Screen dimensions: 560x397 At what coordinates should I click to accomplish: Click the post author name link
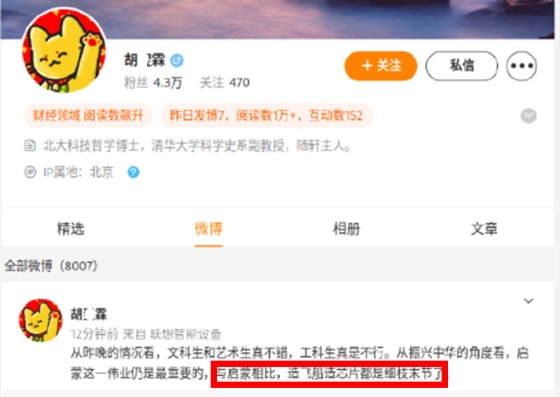point(89,315)
